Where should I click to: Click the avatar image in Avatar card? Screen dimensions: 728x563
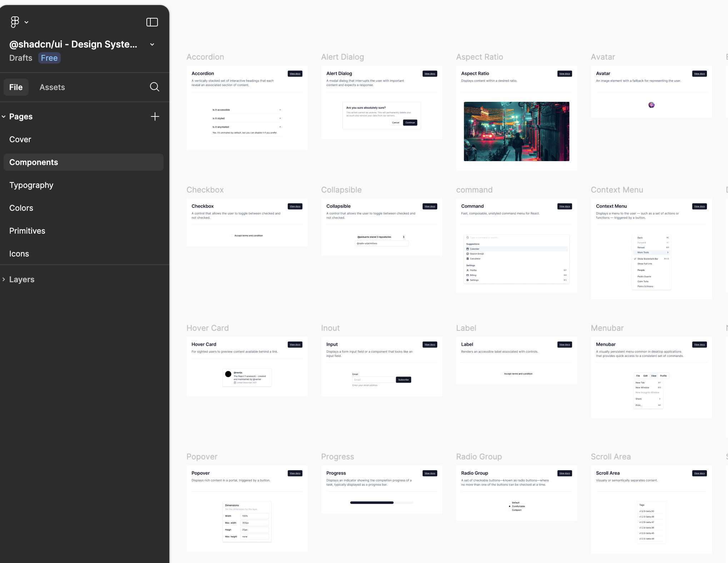[x=651, y=105]
